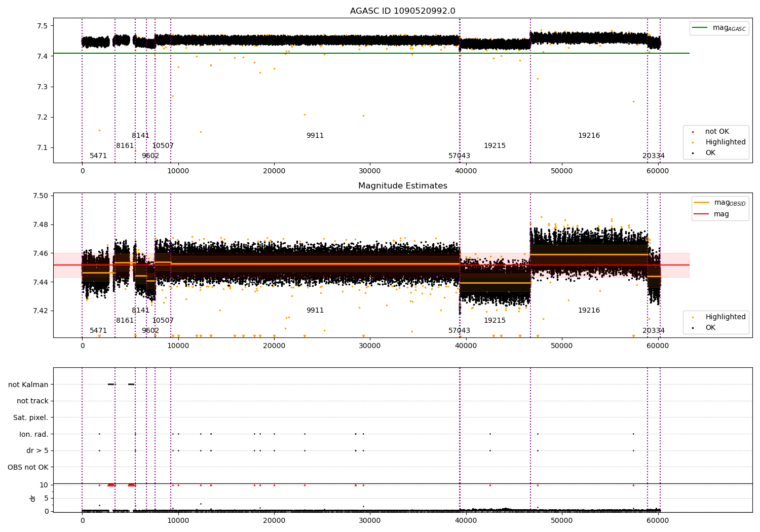Viewport: 760px width, 532px height.
Task: Click the red 'mag' legend entry in middle plot
Action: 711,214
